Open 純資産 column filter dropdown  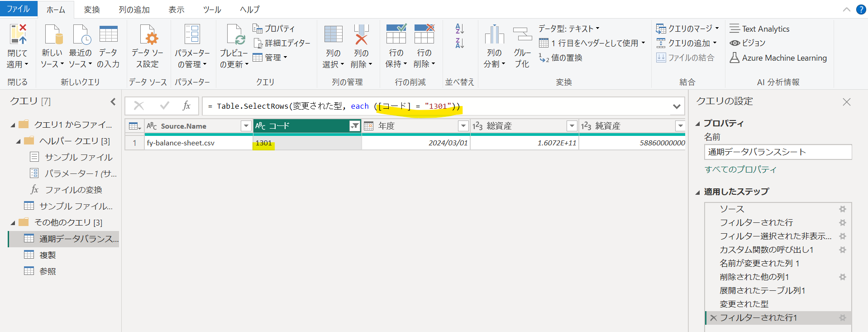[680, 126]
